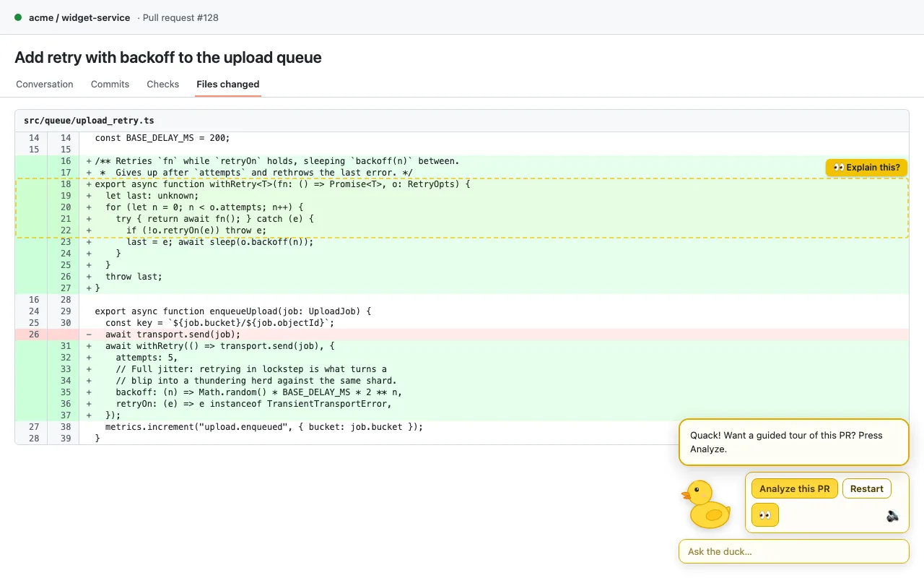
Task: Select the Files changed tab
Action: click(x=227, y=85)
